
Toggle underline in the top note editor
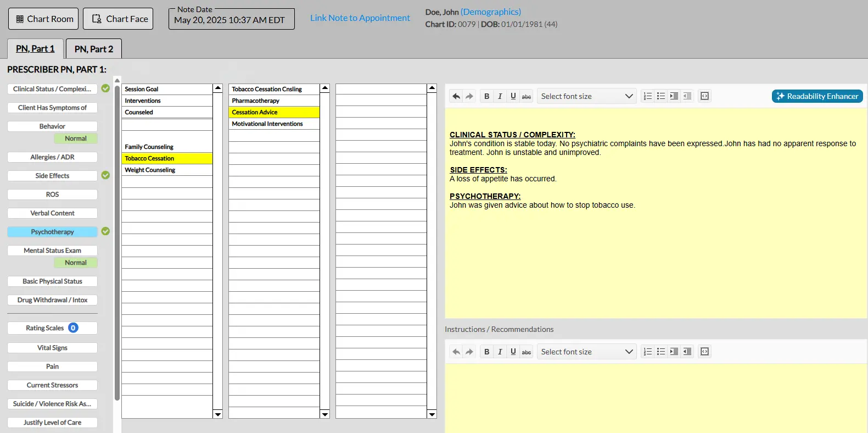(513, 96)
